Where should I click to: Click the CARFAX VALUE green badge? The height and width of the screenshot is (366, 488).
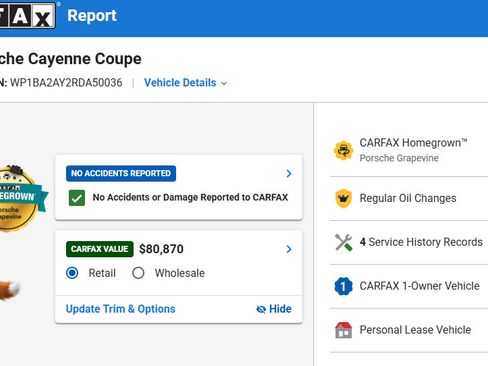(x=100, y=249)
